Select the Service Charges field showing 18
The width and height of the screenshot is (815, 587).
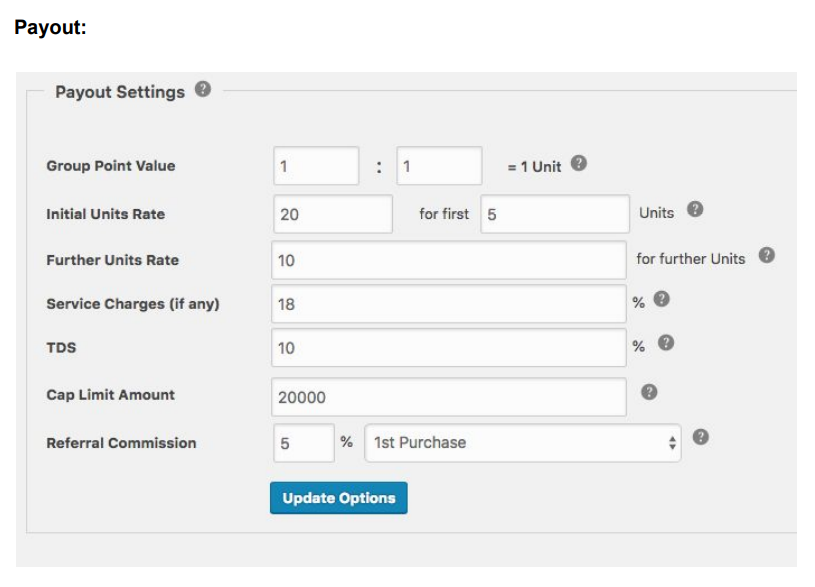click(449, 304)
